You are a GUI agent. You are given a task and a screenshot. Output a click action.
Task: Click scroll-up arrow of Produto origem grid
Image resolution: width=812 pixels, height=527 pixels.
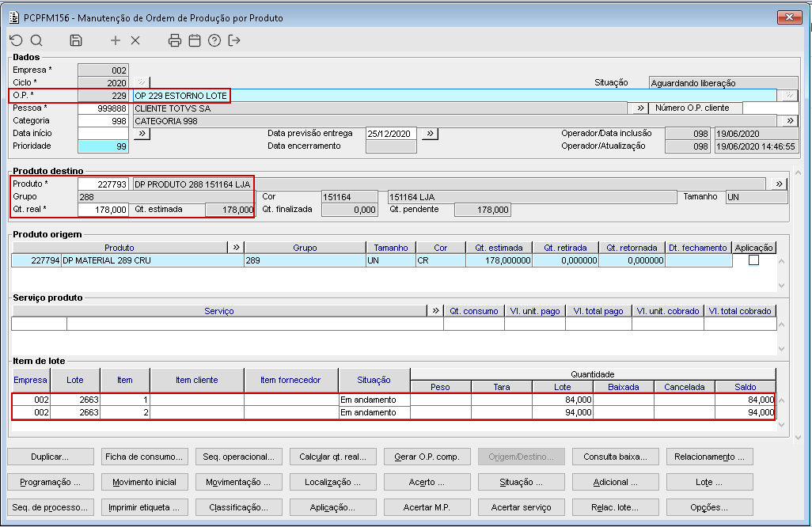tap(781, 261)
